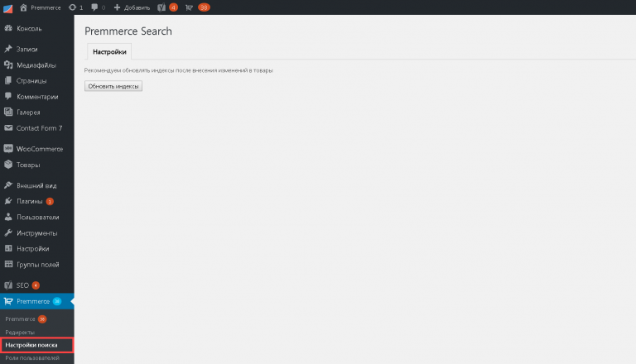
Task: Click the Консоль dashboard icon
Action: point(8,28)
